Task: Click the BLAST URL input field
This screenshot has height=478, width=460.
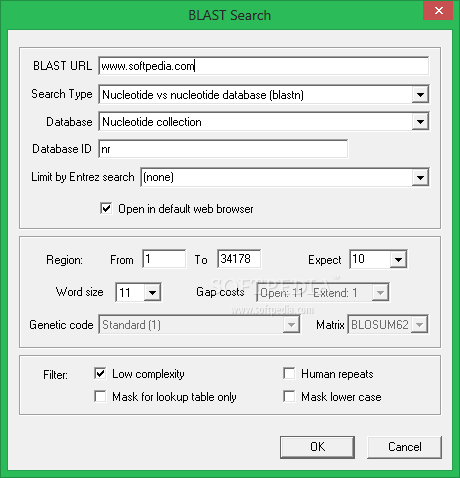Action: (x=264, y=66)
